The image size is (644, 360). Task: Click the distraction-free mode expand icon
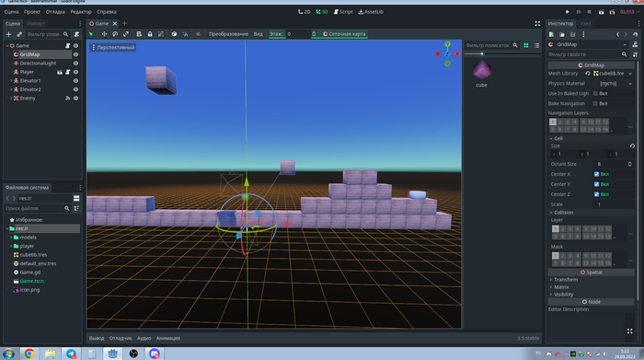tap(537, 23)
